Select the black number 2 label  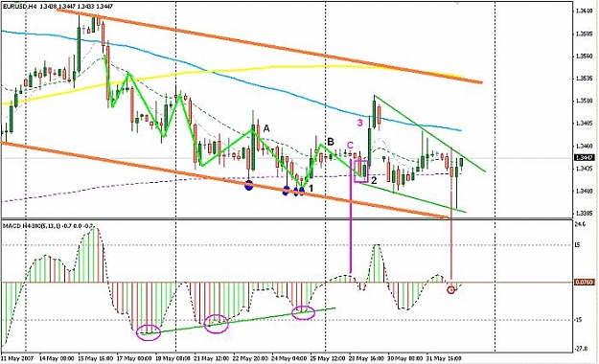(x=374, y=181)
